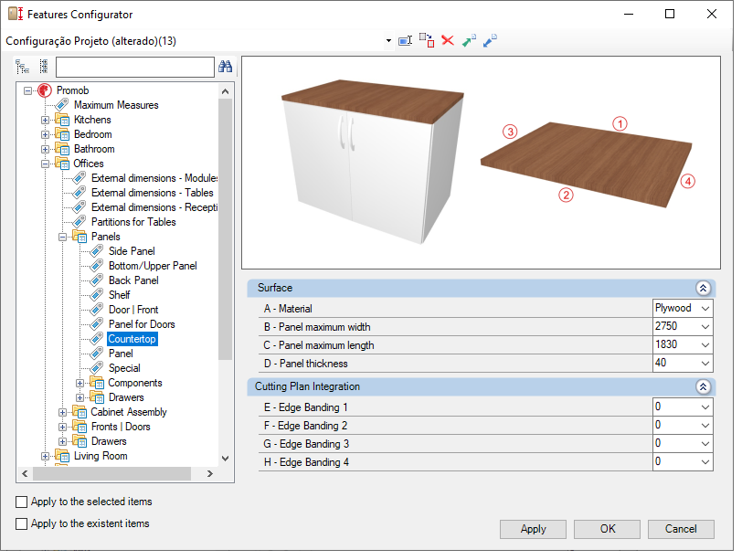Expand the Kitchens tree node
The width and height of the screenshot is (742, 560).
tap(45, 121)
